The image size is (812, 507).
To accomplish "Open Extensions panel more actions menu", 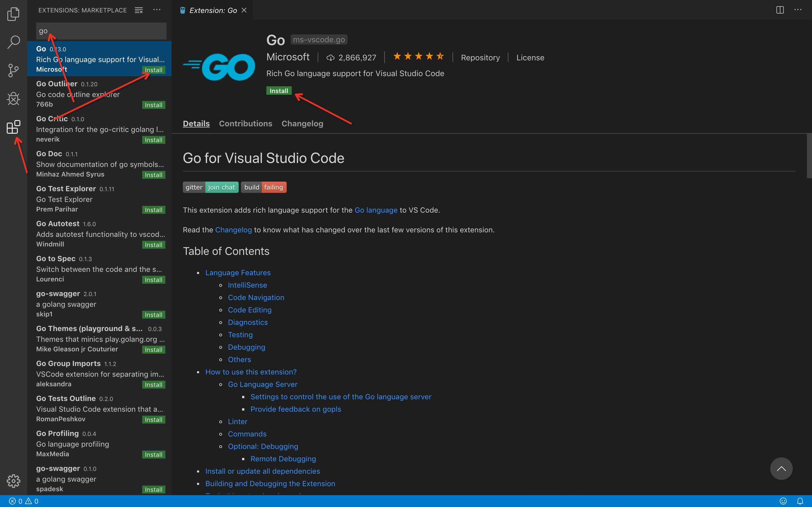I will pyautogui.click(x=157, y=10).
